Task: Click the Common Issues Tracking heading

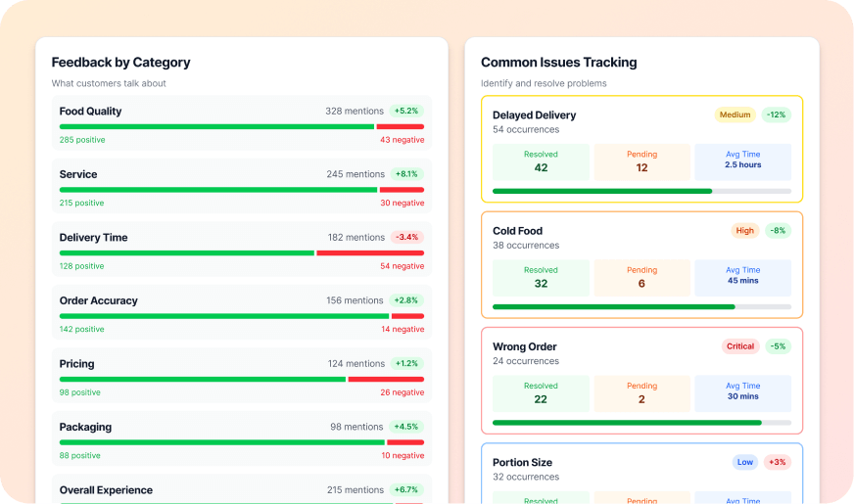Action: pyautogui.click(x=558, y=63)
